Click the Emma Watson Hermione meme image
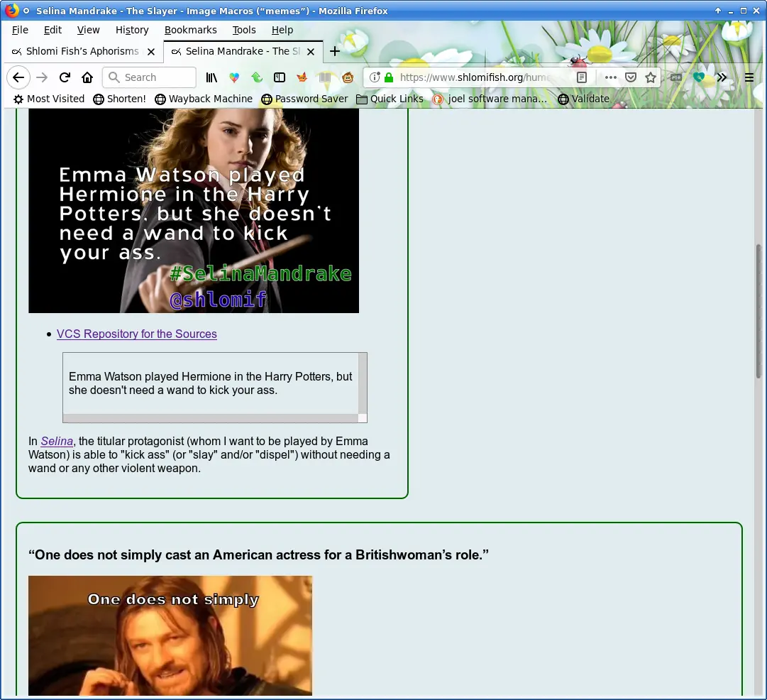The image size is (767, 700). tap(194, 210)
